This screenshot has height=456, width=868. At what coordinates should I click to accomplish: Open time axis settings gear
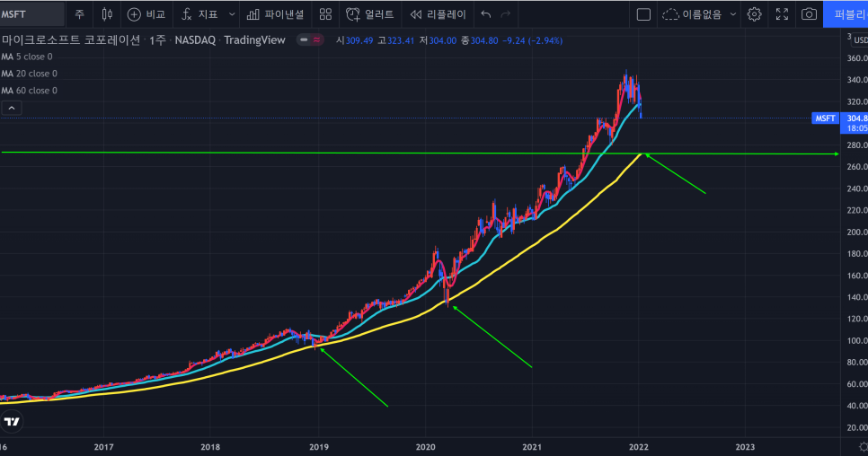coord(863,447)
